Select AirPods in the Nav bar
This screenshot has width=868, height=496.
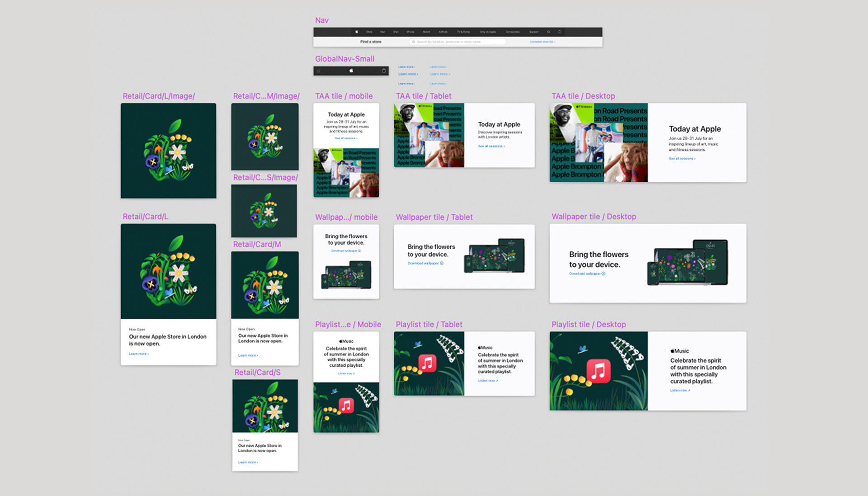point(443,32)
